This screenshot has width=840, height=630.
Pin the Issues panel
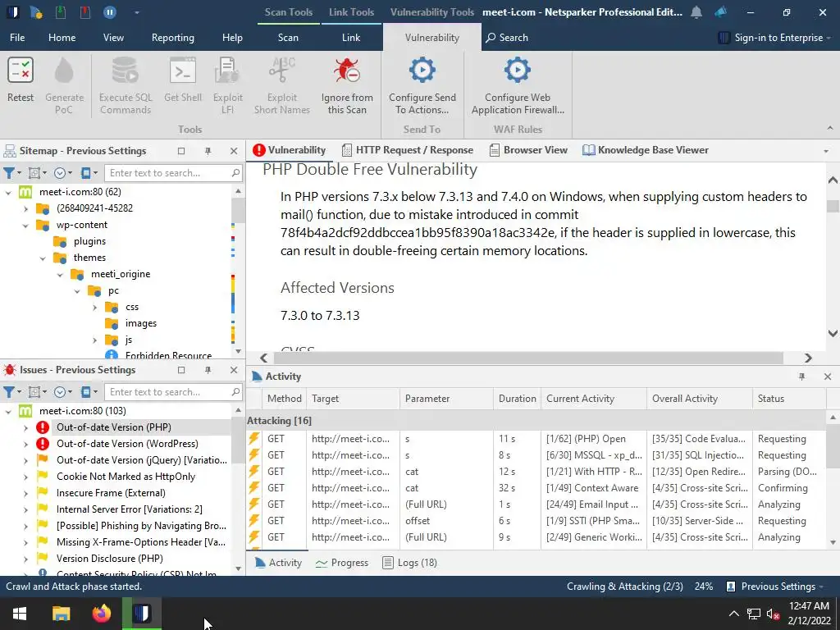click(x=208, y=370)
